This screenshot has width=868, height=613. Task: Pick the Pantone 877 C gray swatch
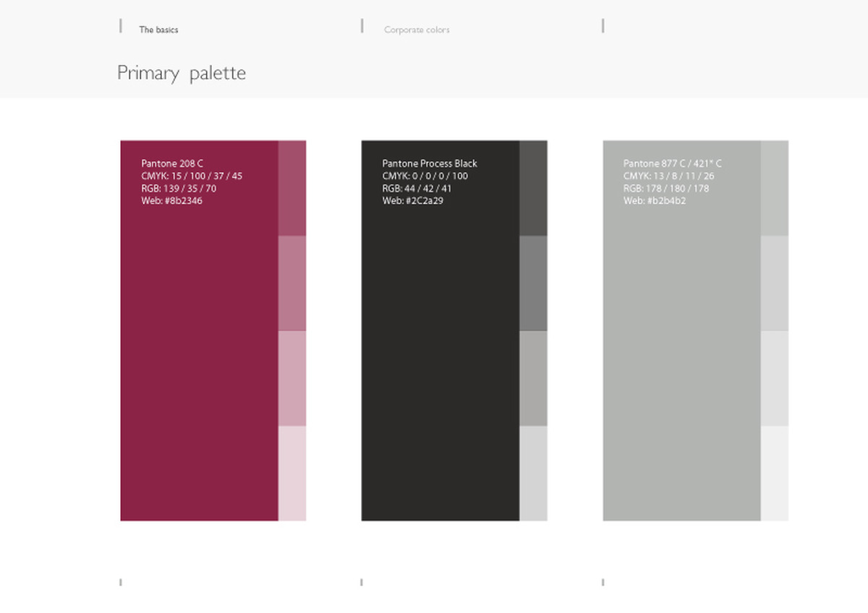[681, 330]
